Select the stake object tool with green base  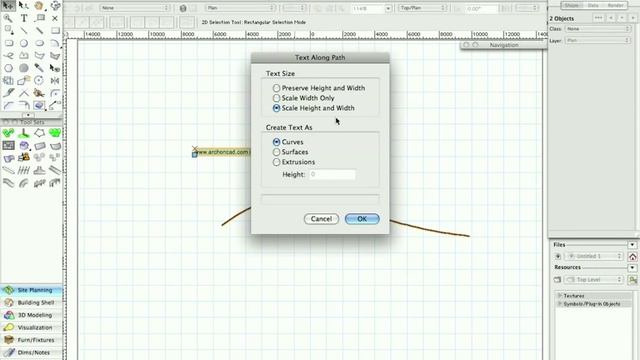coord(24,133)
